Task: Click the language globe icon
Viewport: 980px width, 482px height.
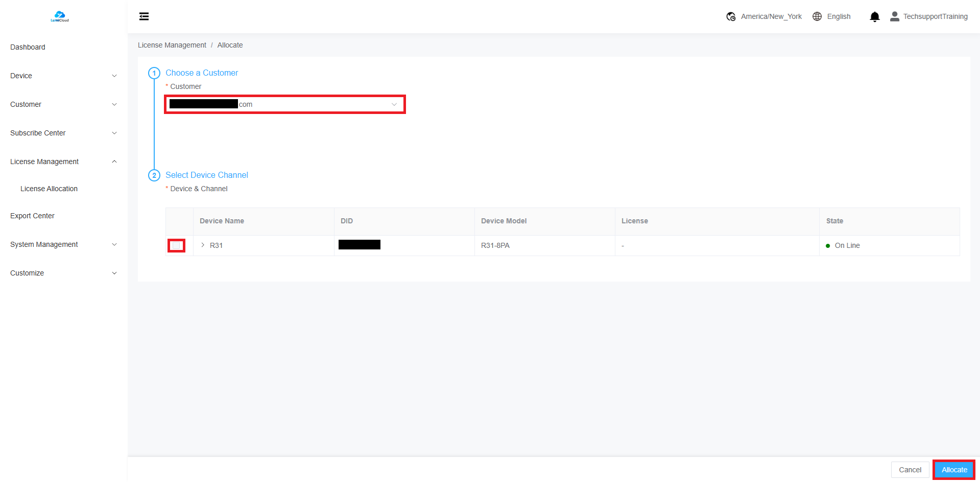Action: (817, 16)
